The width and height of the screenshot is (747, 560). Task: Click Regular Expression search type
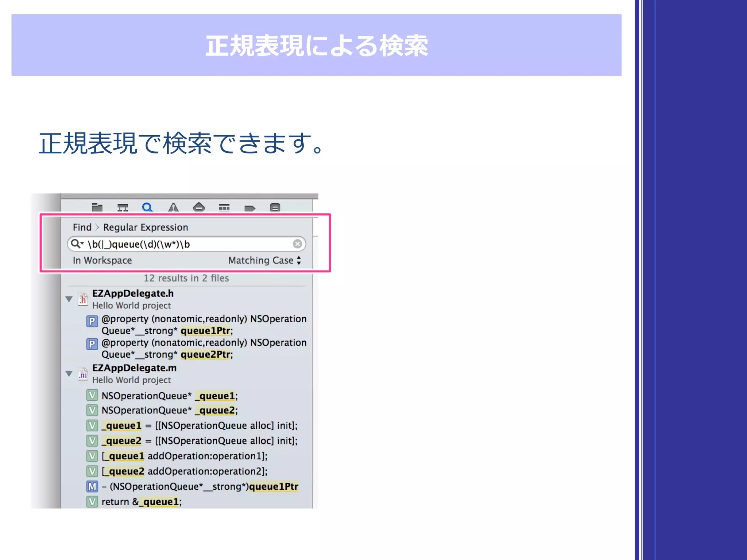[146, 227]
